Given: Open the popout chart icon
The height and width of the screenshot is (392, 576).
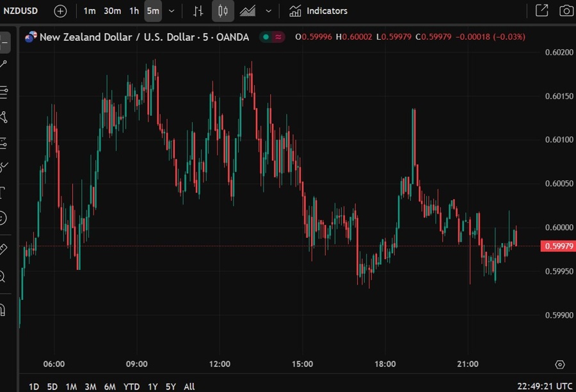Looking at the screenshot, I should pos(541,11).
